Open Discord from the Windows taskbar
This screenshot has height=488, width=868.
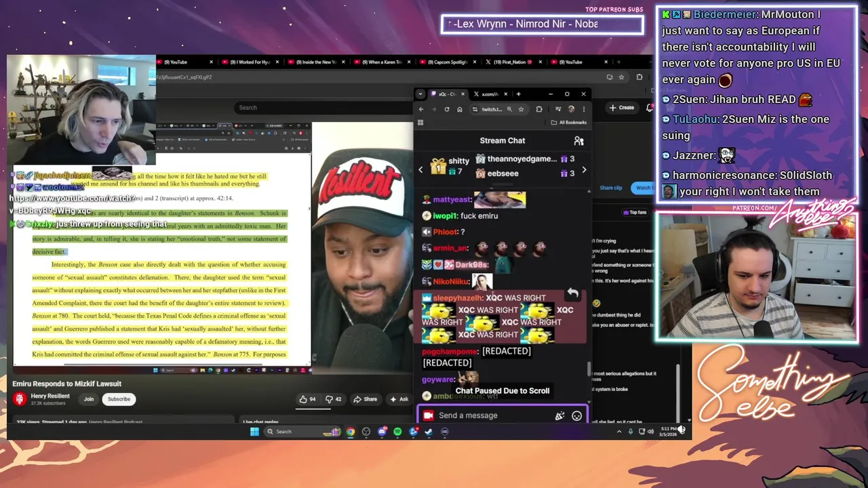point(382,431)
